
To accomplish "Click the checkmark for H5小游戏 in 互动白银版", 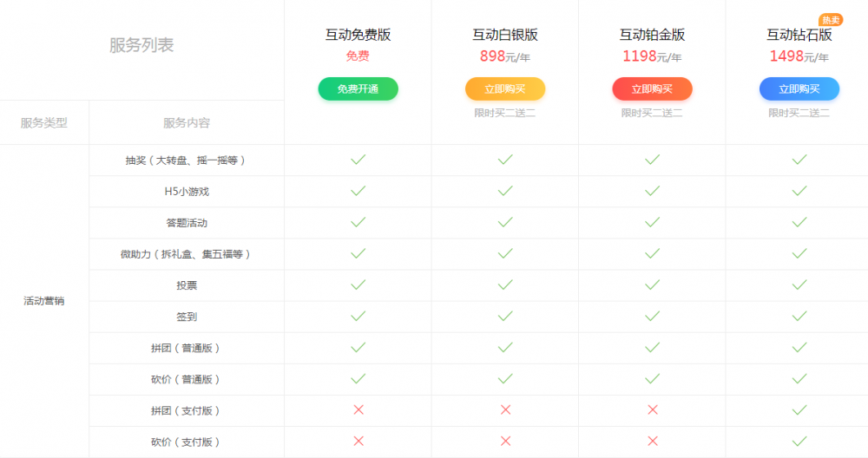I will pyautogui.click(x=505, y=191).
